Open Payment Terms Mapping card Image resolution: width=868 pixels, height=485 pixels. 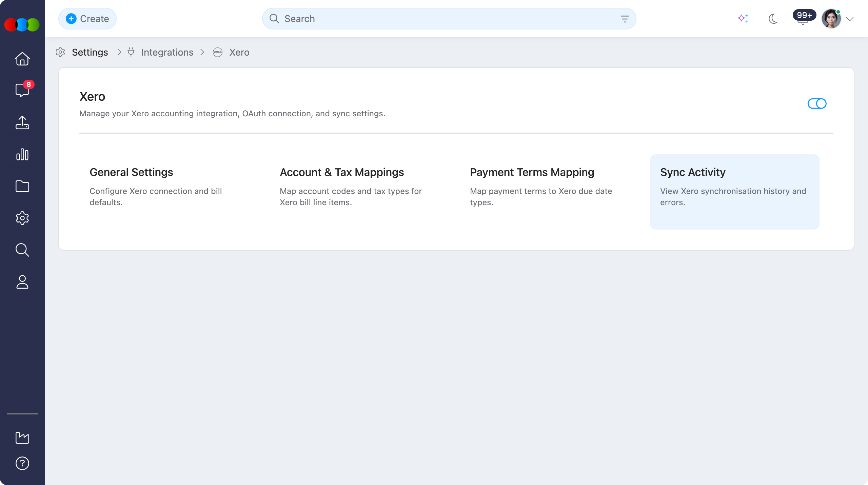pos(545,192)
